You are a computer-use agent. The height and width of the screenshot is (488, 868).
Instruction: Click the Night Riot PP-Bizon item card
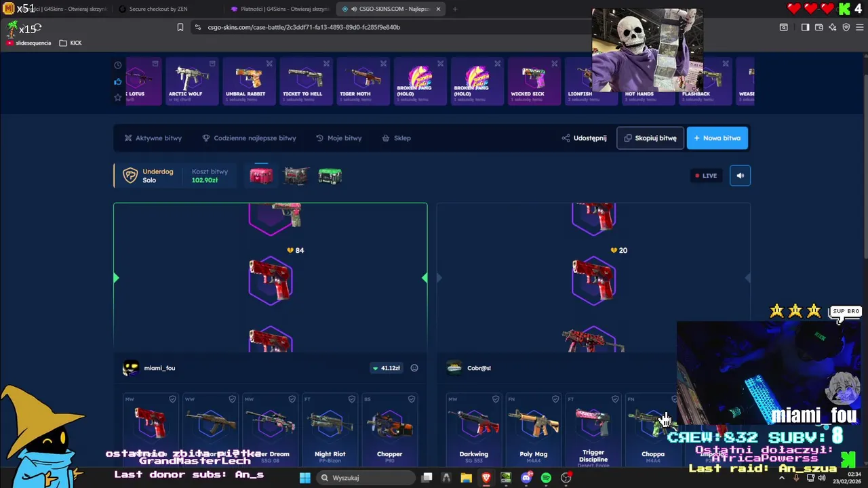point(330,430)
